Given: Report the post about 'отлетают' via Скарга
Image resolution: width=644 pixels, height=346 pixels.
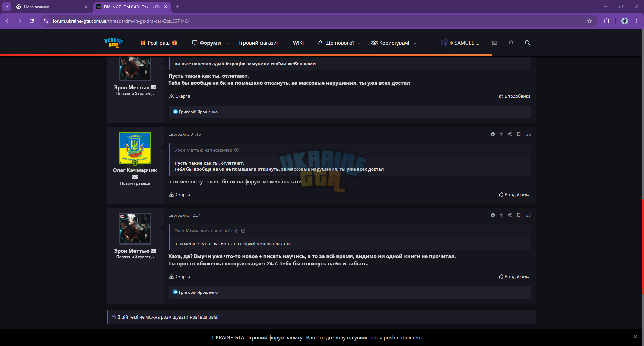Looking at the screenshot, I should pos(179,96).
